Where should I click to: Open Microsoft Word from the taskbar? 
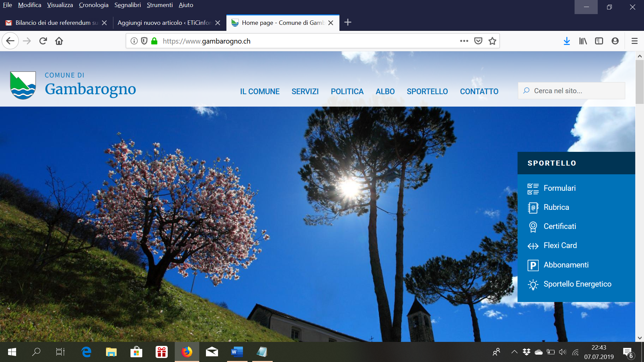pyautogui.click(x=237, y=352)
